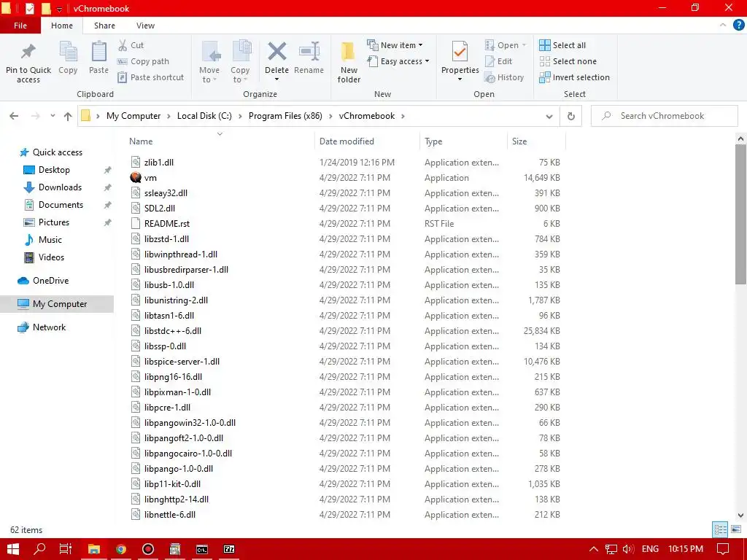
Task: Select Downloads in Quick access
Action: (x=60, y=187)
